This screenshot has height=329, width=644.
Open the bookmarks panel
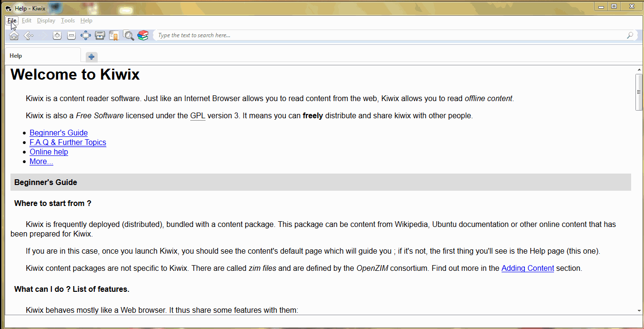point(114,35)
